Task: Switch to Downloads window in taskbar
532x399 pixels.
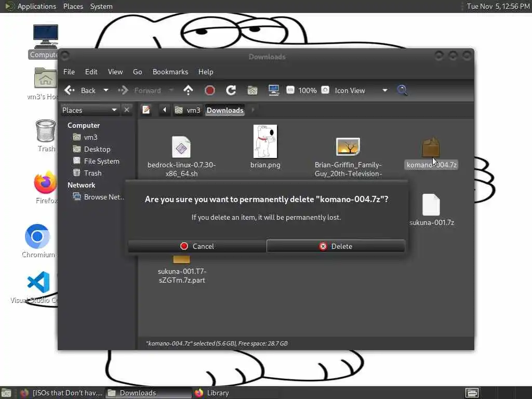Action: tap(148, 393)
